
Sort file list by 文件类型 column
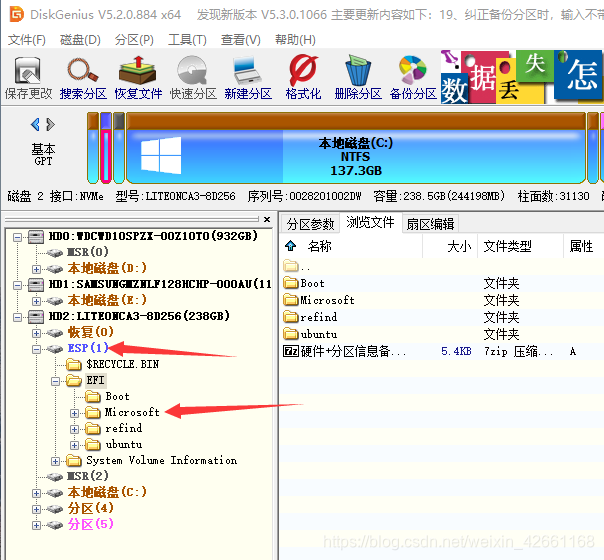click(508, 246)
